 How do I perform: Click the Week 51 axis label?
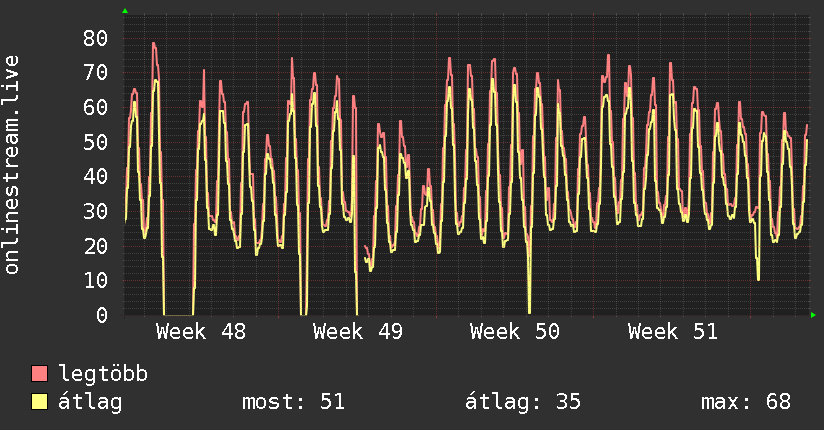point(673,332)
